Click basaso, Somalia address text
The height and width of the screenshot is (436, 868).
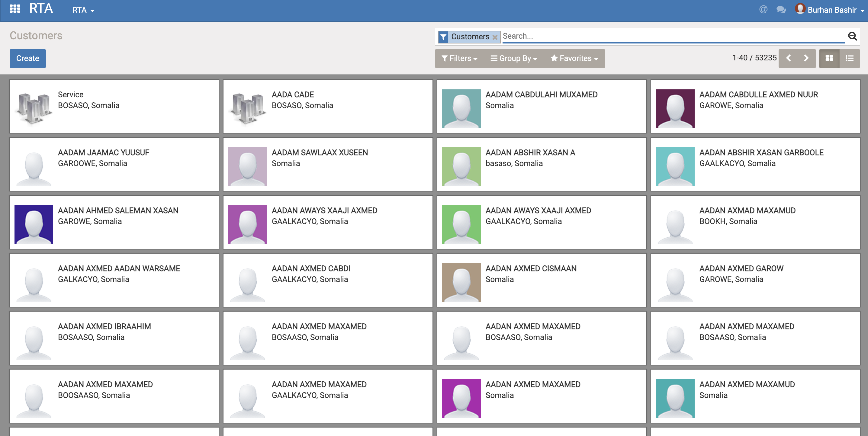514,163
